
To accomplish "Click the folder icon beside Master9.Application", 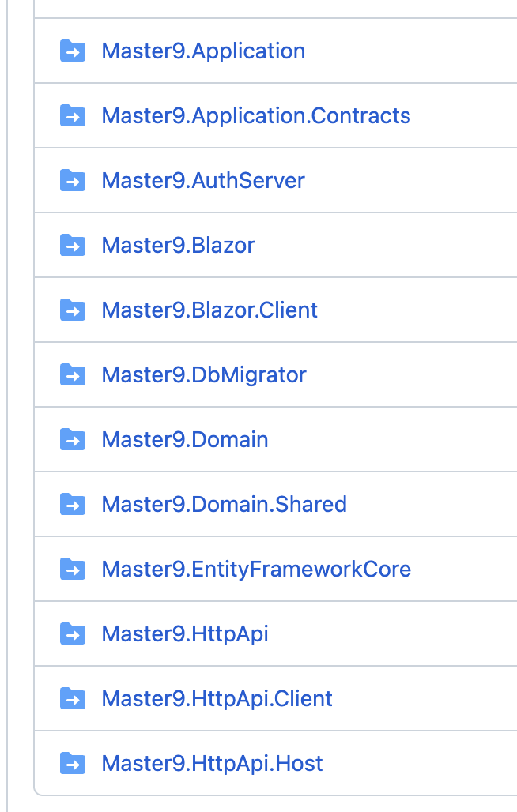I will click(73, 51).
